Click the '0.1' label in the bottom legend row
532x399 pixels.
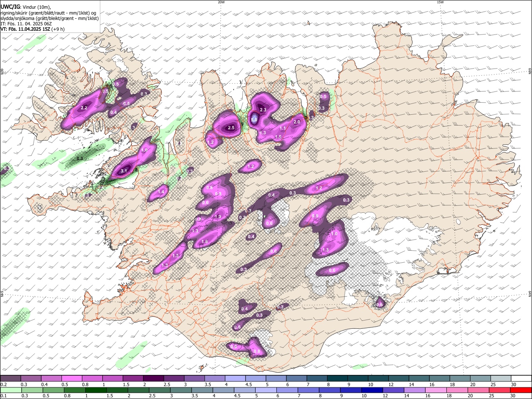click(3, 396)
